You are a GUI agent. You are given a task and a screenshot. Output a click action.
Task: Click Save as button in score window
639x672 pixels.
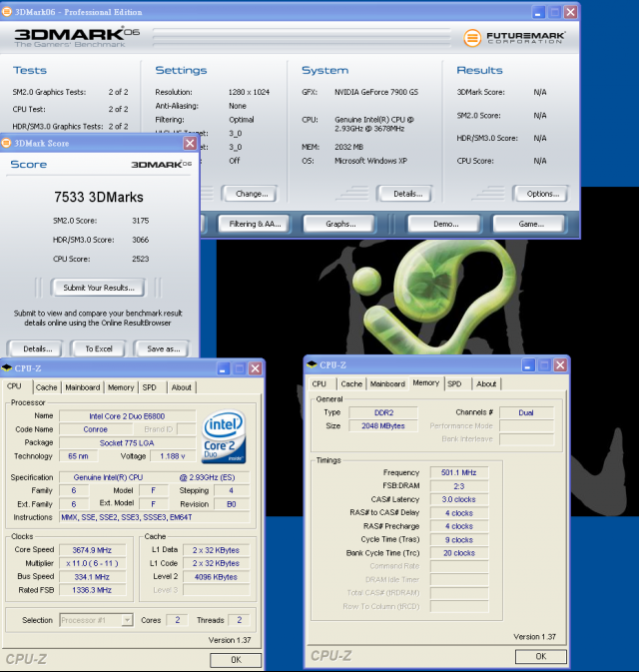[164, 348]
